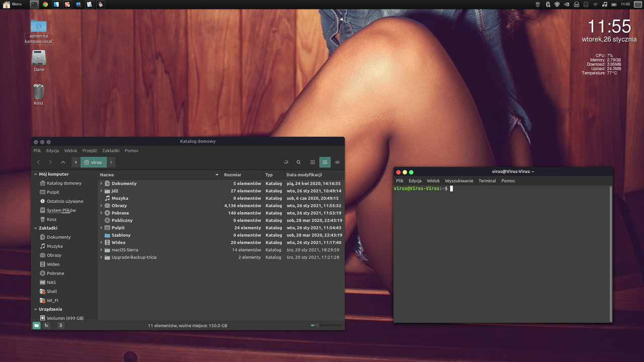Switch to compact view

[337, 162]
